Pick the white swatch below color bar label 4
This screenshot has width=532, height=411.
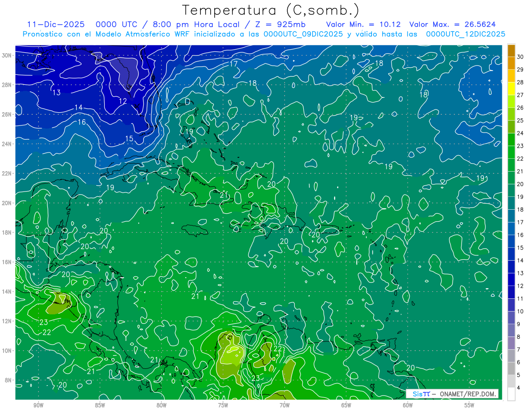pyautogui.click(x=511, y=394)
